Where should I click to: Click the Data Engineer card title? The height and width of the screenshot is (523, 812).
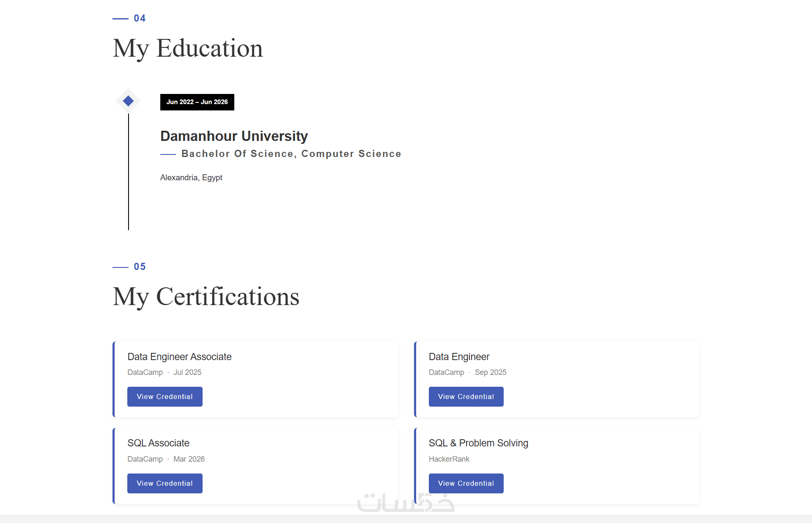[x=459, y=357]
